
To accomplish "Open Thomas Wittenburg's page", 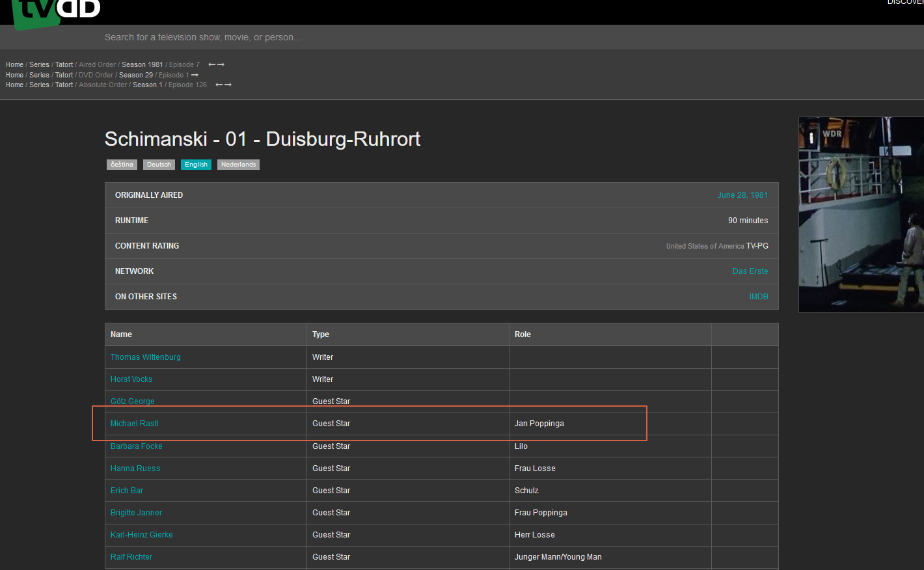I will (146, 357).
